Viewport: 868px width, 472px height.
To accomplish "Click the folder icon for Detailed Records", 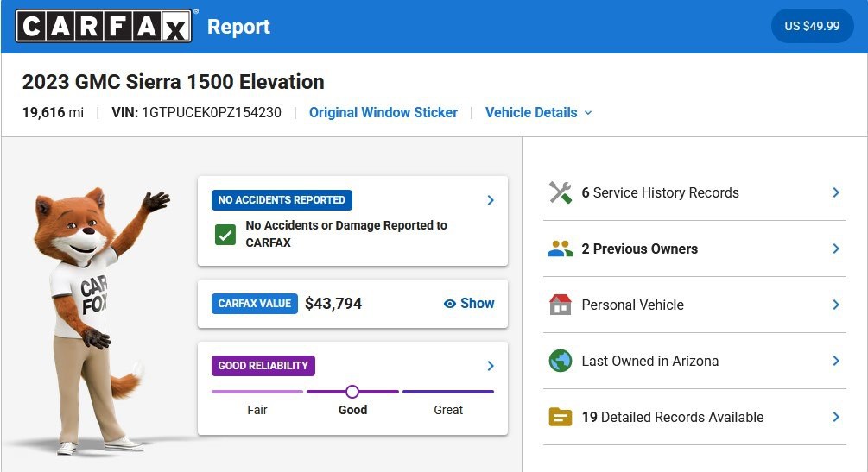I will point(561,417).
